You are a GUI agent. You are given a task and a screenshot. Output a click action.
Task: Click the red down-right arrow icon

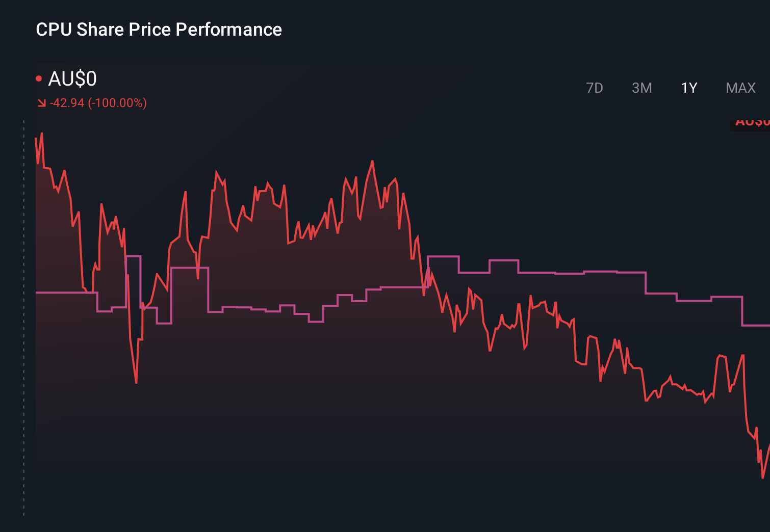pos(42,103)
